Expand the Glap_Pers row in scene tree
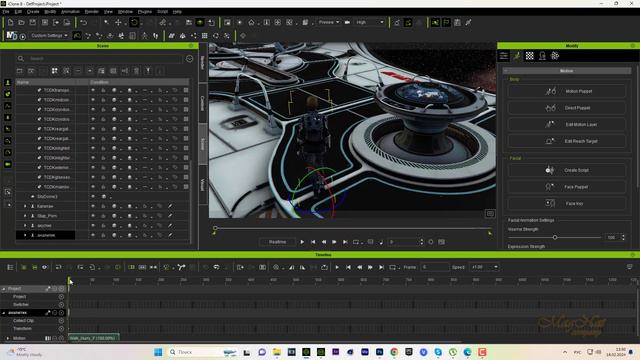This screenshot has width=640, height=360. (25, 216)
